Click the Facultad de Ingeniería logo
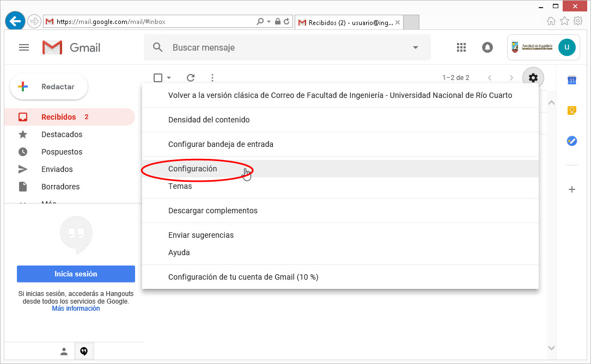This screenshot has width=591, height=364. point(532,47)
